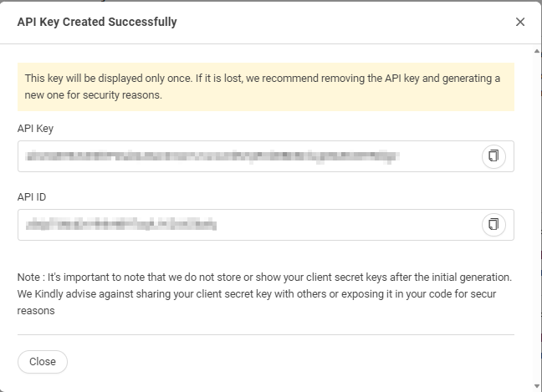The image size is (542, 392).
Task: Click the dialog's vertical scrollbar track
Action: tap(536, 218)
